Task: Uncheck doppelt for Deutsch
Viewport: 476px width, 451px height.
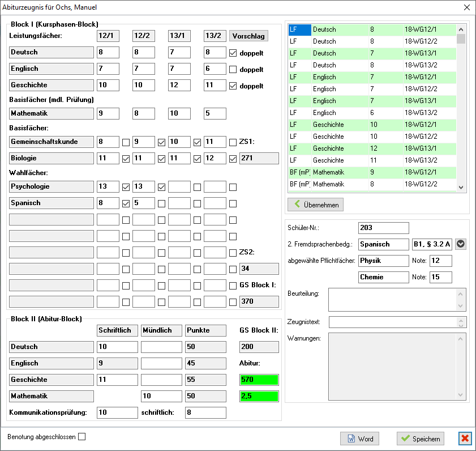Action: [233, 53]
